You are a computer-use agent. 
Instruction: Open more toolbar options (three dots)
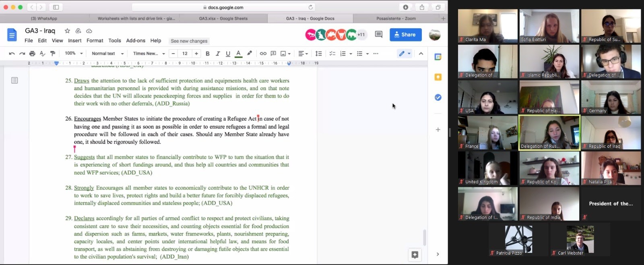point(376,54)
